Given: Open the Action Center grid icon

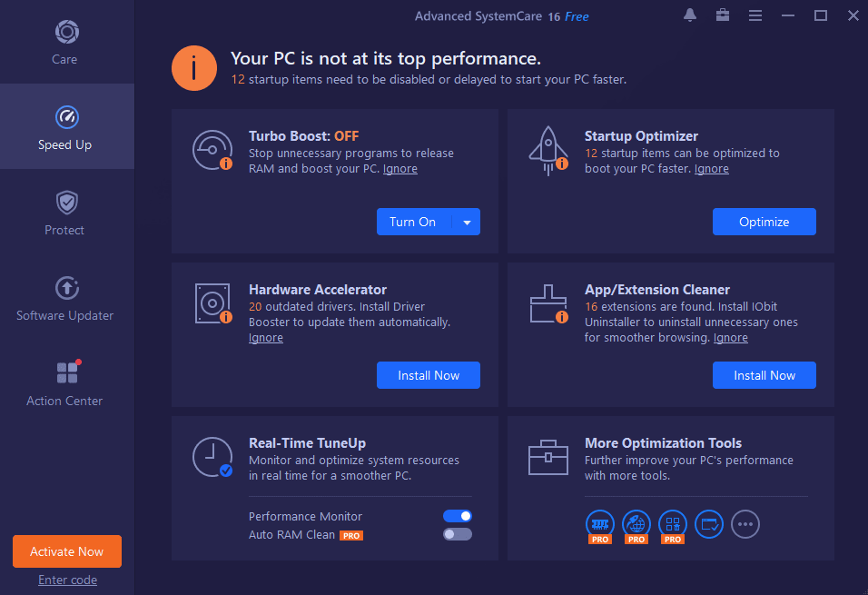Looking at the screenshot, I should tap(69, 372).
